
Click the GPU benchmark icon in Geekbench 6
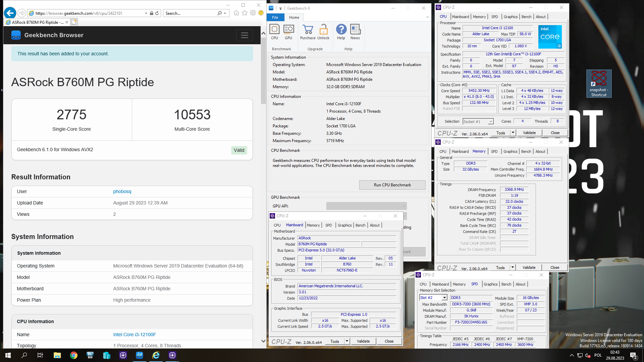[x=288, y=32]
